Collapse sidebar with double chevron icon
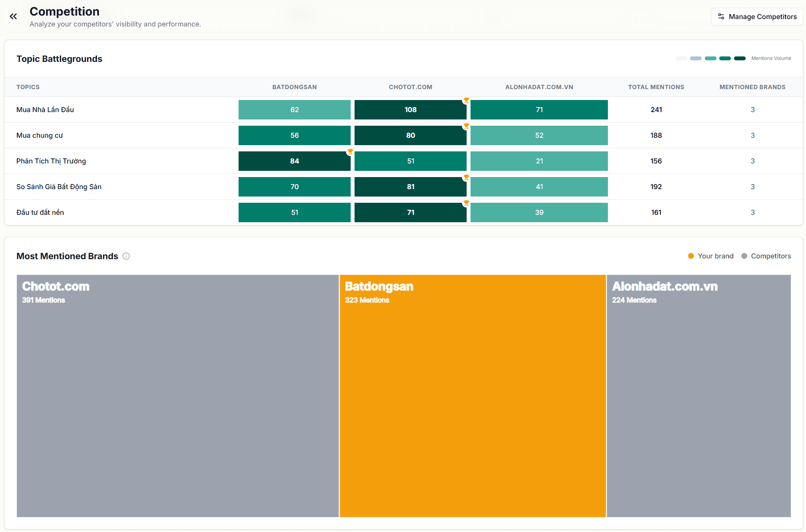Image resolution: width=806 pixels, height=532 pixels. (13, 16)
